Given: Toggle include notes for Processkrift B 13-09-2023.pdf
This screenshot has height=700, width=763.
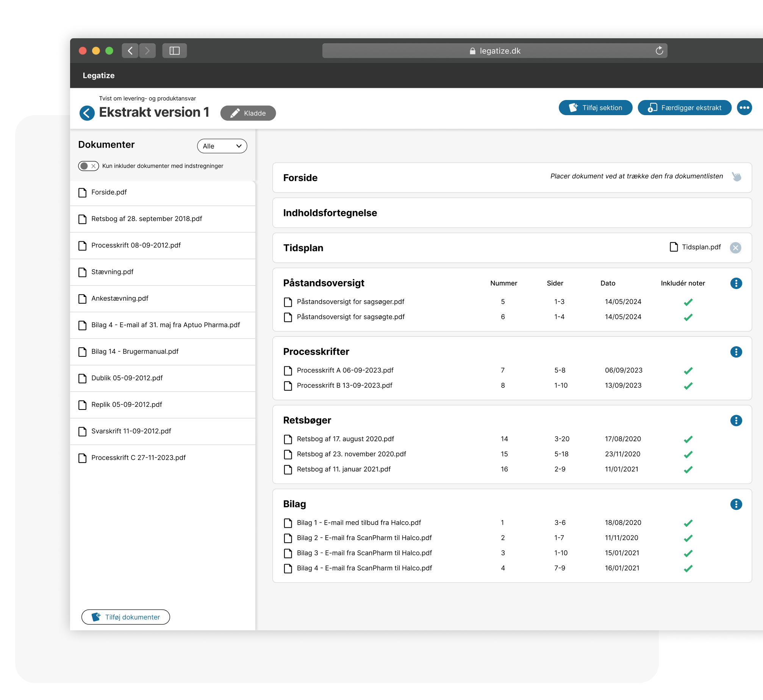Looking at the screenshot, I should 688,386.
